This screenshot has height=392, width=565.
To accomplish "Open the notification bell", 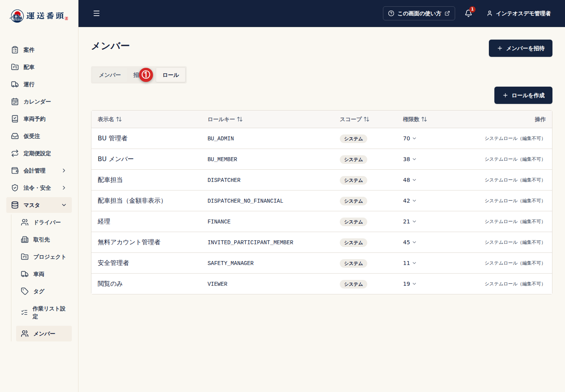I will pos(468,13).
